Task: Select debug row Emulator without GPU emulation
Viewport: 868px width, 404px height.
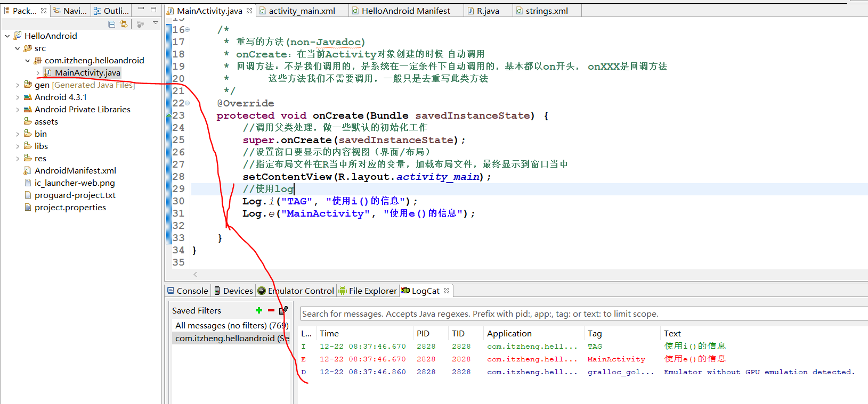Action: point(584,372)
